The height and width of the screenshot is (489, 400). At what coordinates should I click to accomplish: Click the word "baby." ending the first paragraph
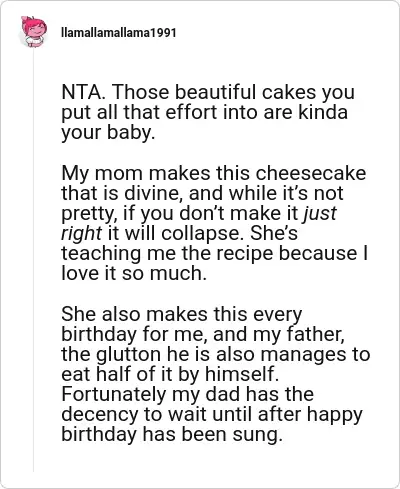tap(131, 133)
